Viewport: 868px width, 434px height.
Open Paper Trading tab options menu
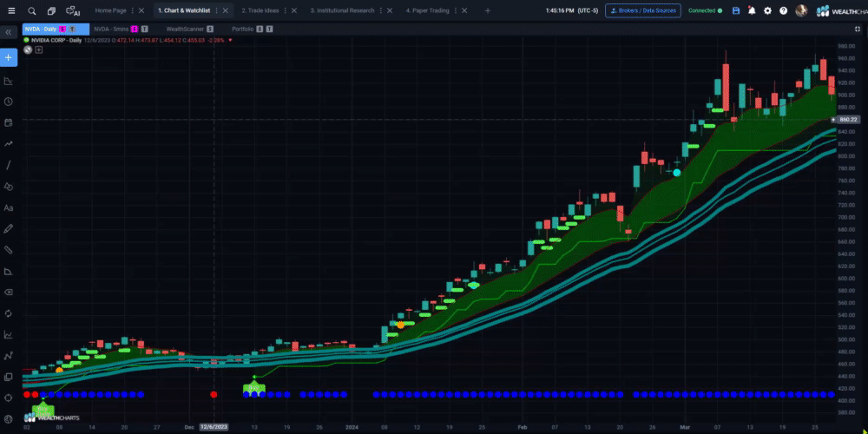coord(456,10)
